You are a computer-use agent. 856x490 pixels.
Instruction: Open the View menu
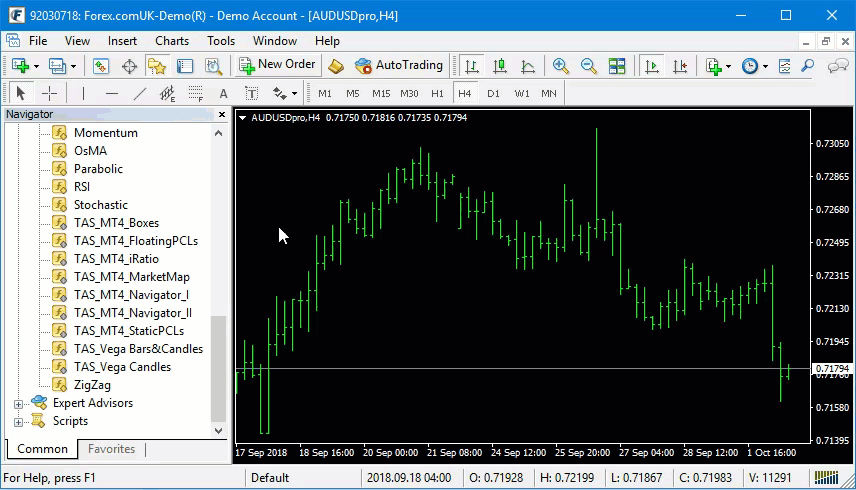pyautogui.click(x=77, y=41)
